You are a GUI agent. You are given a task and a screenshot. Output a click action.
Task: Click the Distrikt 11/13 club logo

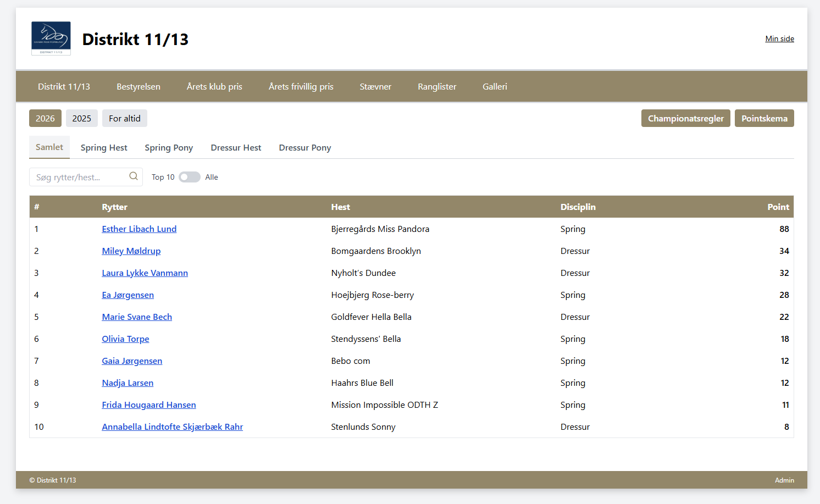(x=51, y=38)
